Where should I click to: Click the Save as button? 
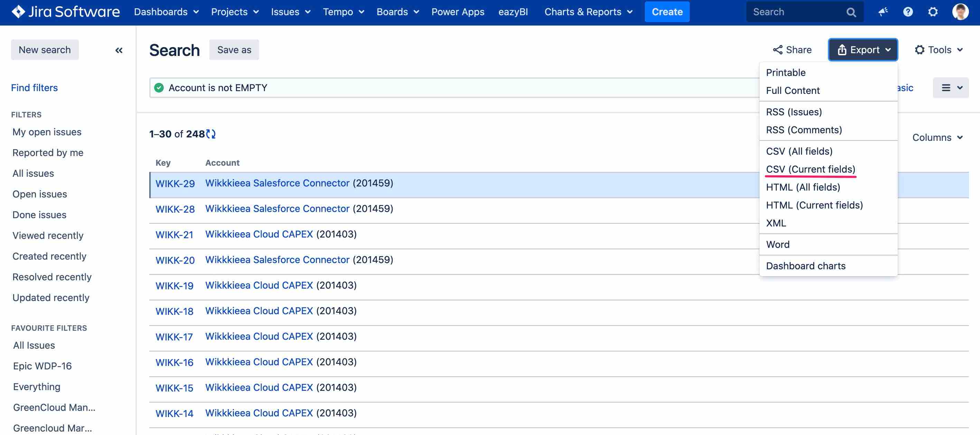tap(234, 50)
